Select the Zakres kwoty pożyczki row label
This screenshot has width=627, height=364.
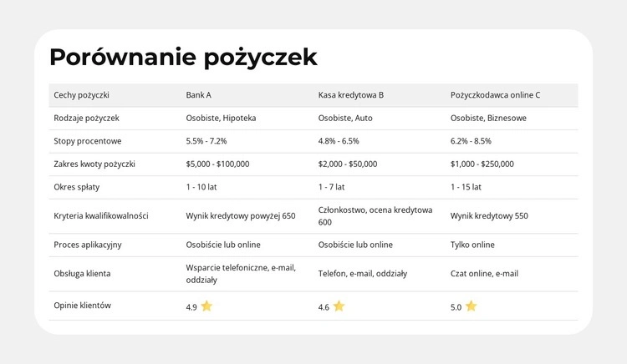coord(94,164)
